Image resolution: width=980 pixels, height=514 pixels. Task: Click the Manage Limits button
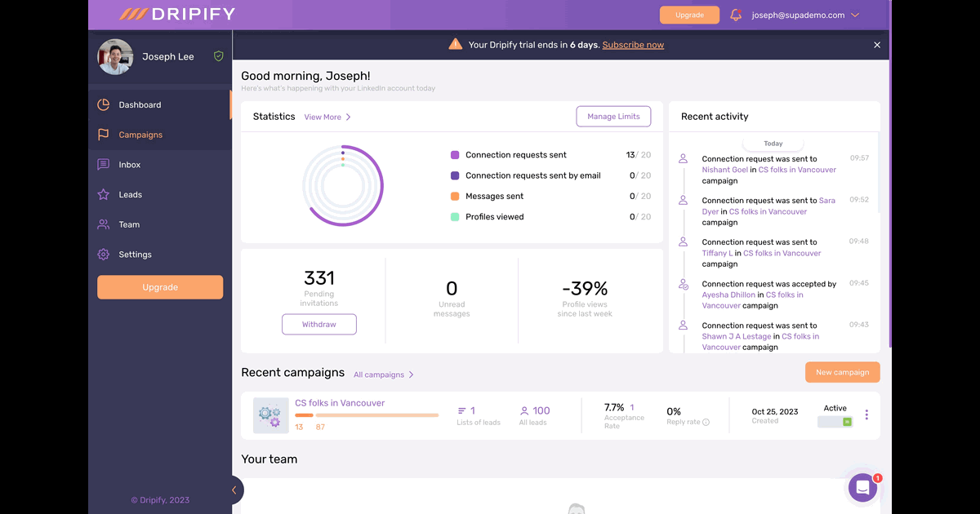coord(613,117)
